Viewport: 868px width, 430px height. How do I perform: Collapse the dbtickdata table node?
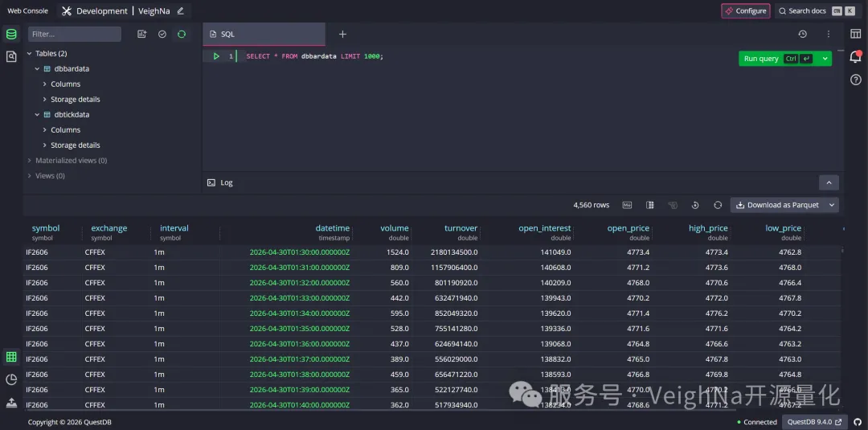pyautogui.click(x=38, y=115)
